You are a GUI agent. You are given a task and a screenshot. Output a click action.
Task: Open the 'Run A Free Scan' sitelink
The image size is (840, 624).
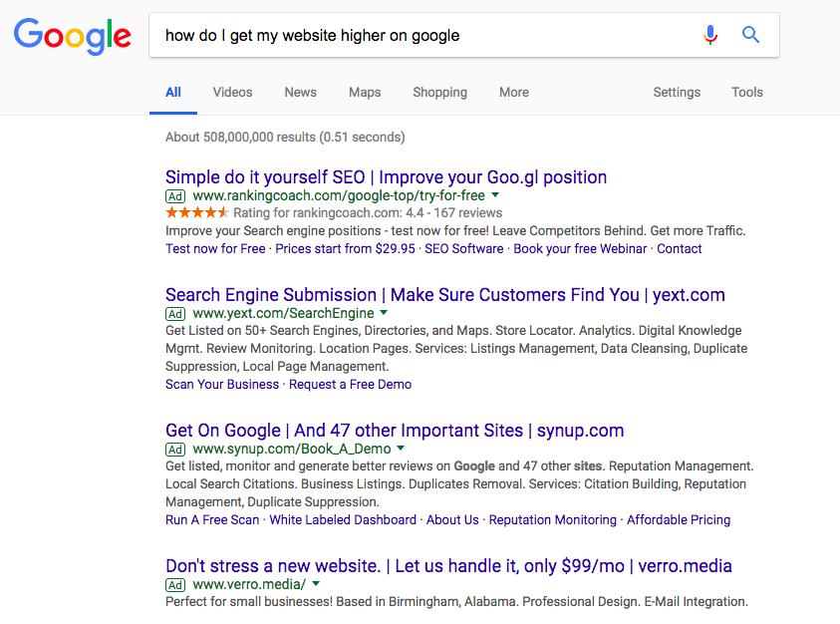[212, 520]
